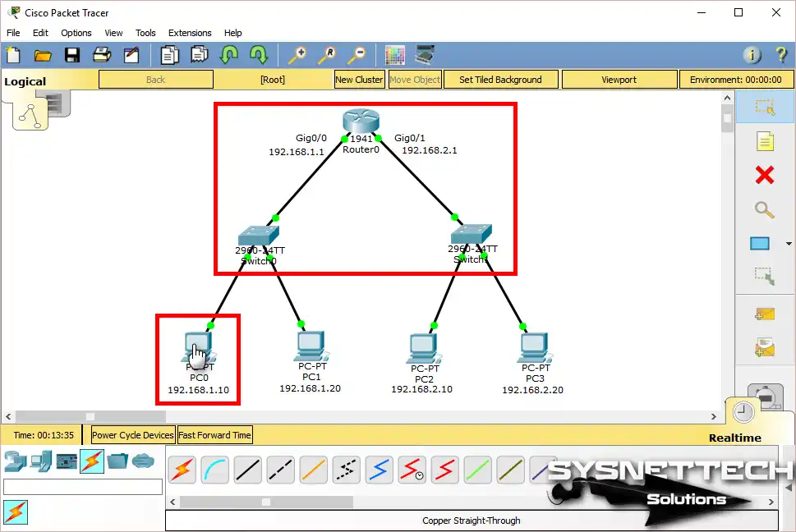Select the red Delete tool
Screen dimensions: 796x532
[x=765, y=175]
